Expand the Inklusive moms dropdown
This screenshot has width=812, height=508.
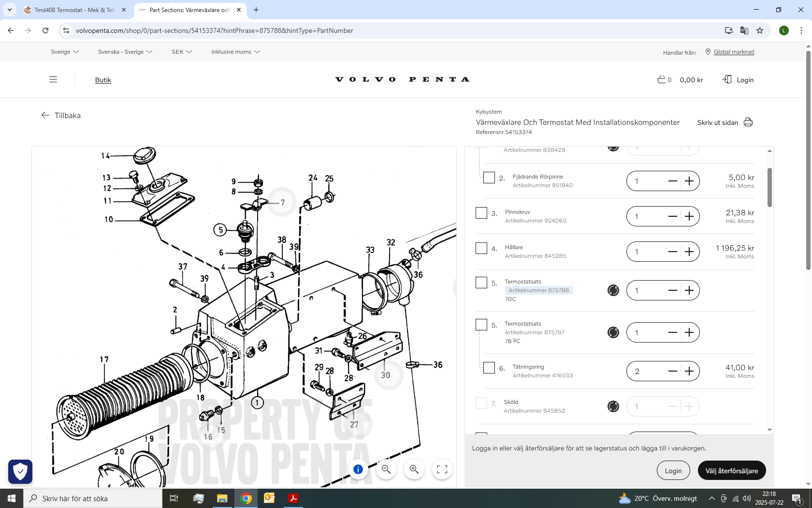pos(235,52)
